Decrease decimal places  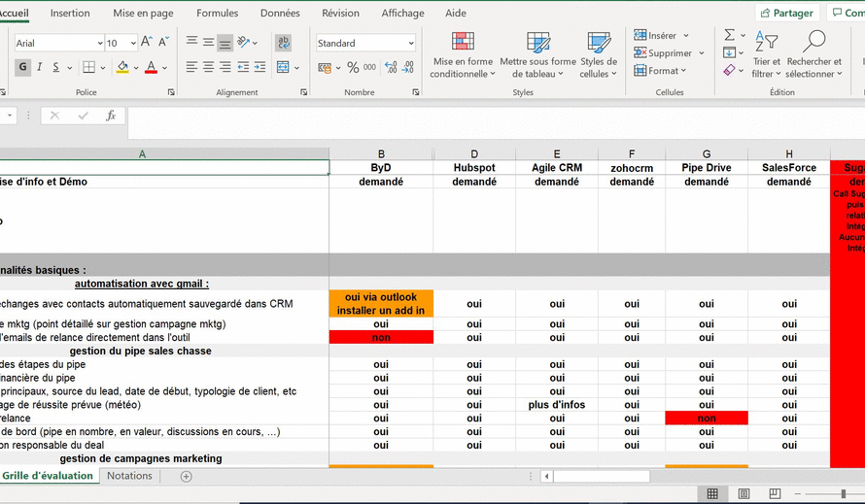408,67
